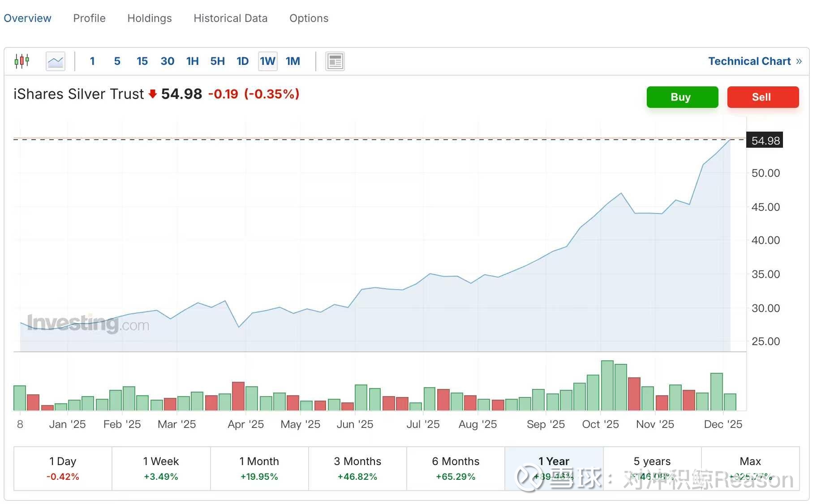This screenshot has height=504, width=817.
Task: Choose the 1D interval
Action: [242, 61]
